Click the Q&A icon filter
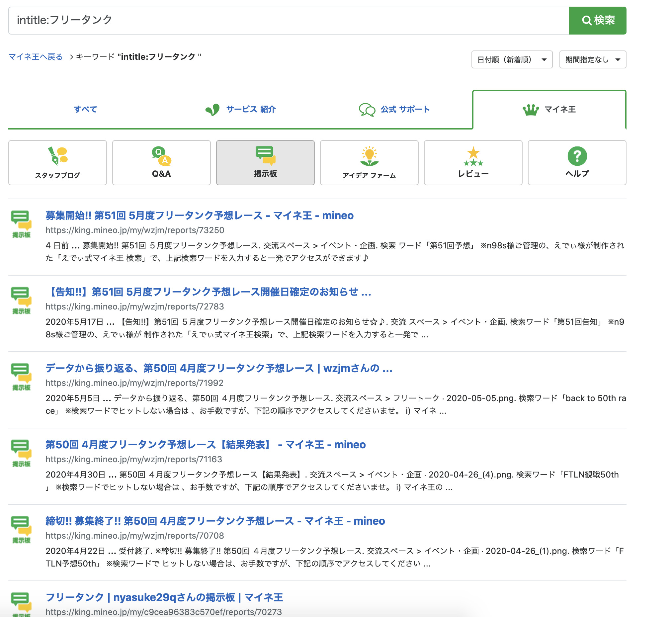Viewport: 672px width, 617px height. [x=161, y=163]
